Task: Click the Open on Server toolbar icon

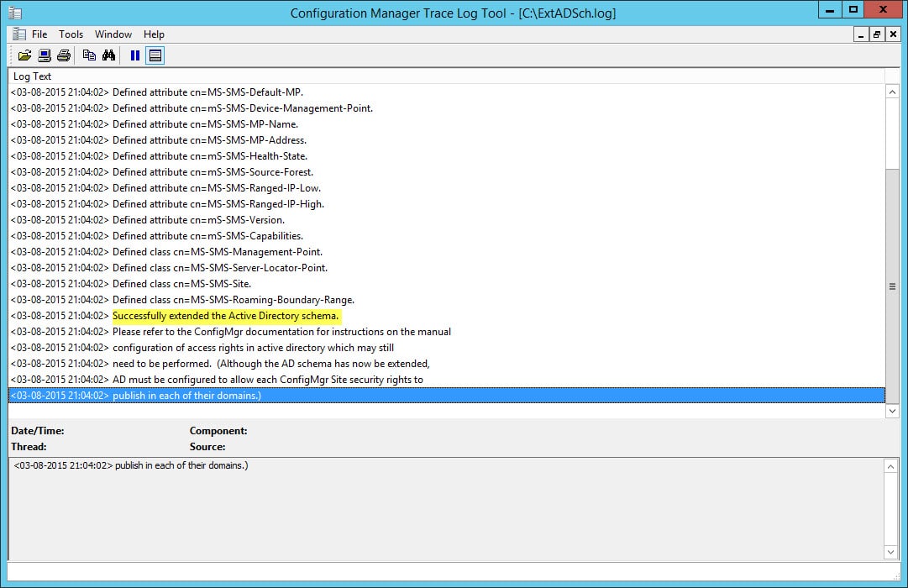Action: [x=44, y=55]
